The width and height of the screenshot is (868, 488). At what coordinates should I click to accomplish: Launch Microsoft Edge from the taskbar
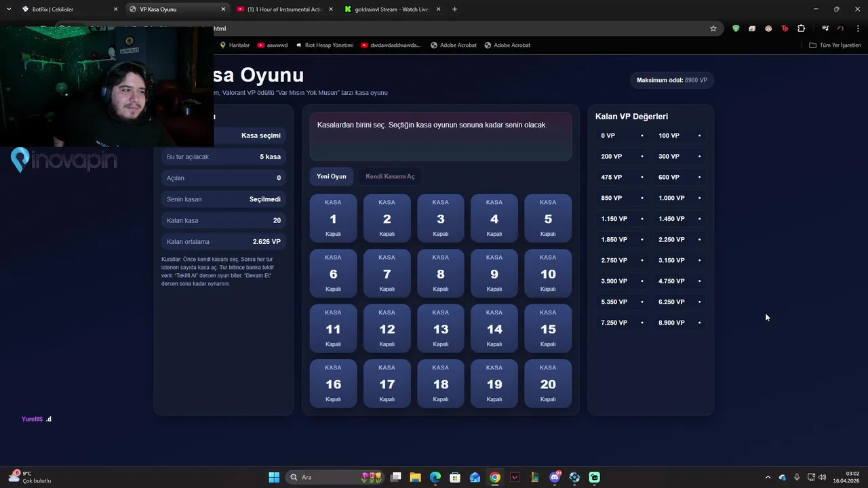coord(435,477)
